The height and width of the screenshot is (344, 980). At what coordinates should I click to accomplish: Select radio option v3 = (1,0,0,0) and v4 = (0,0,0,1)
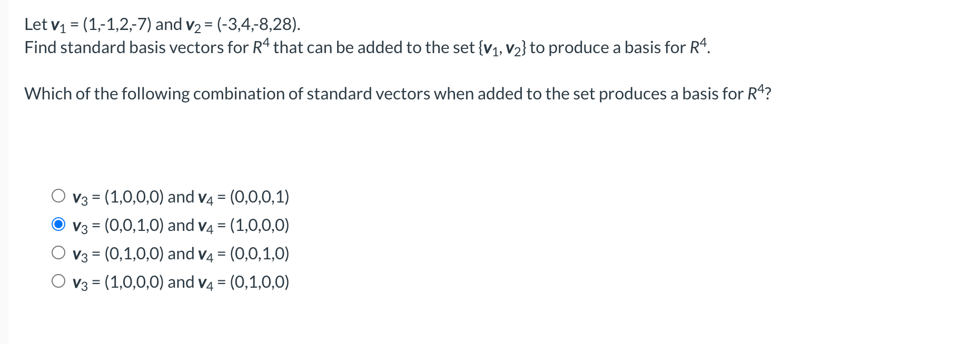58,197
